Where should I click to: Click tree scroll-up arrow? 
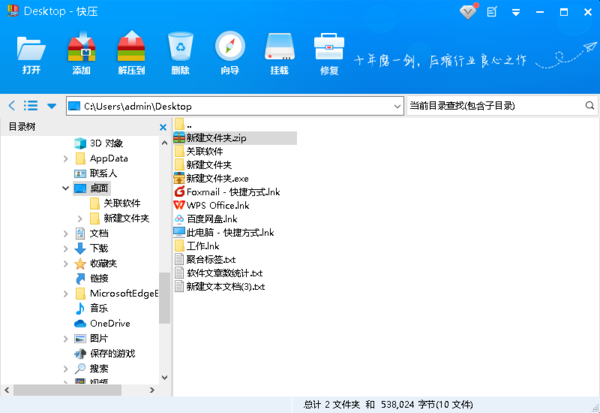165,143
